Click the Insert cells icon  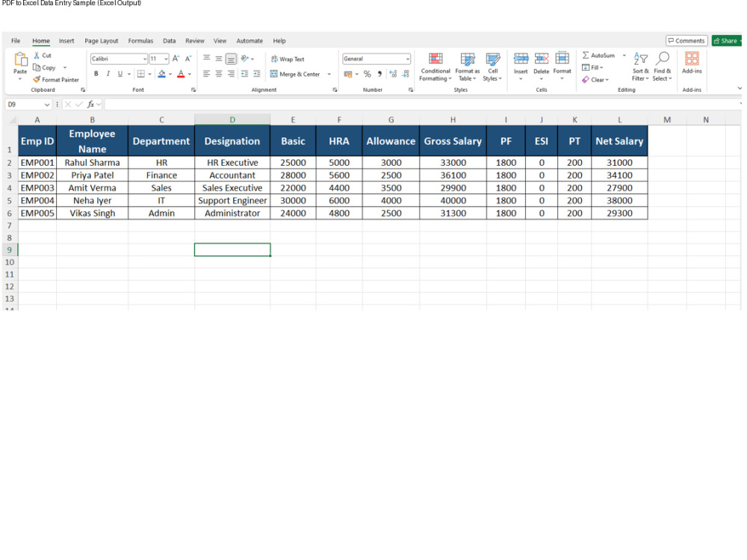[521, 58]
